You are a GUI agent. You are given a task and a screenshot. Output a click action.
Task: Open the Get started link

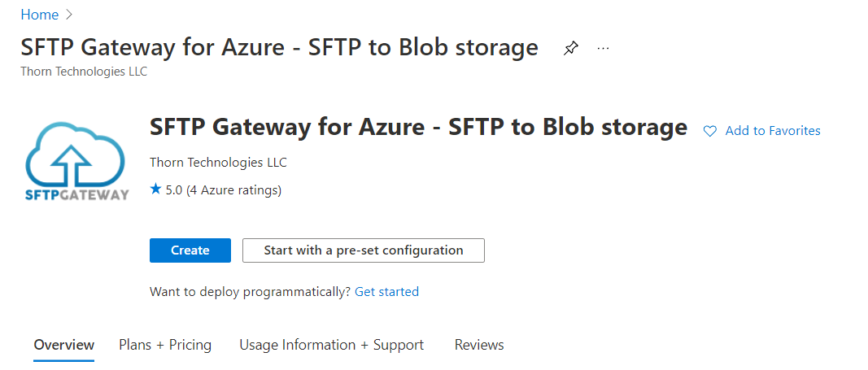tap(386, 291)
